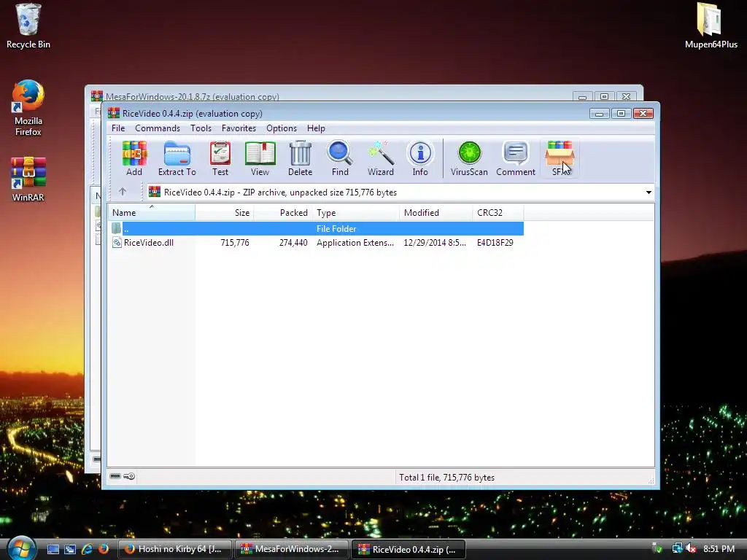Open the File menu
The image size is (747, 560).
(x=118, y=128)
